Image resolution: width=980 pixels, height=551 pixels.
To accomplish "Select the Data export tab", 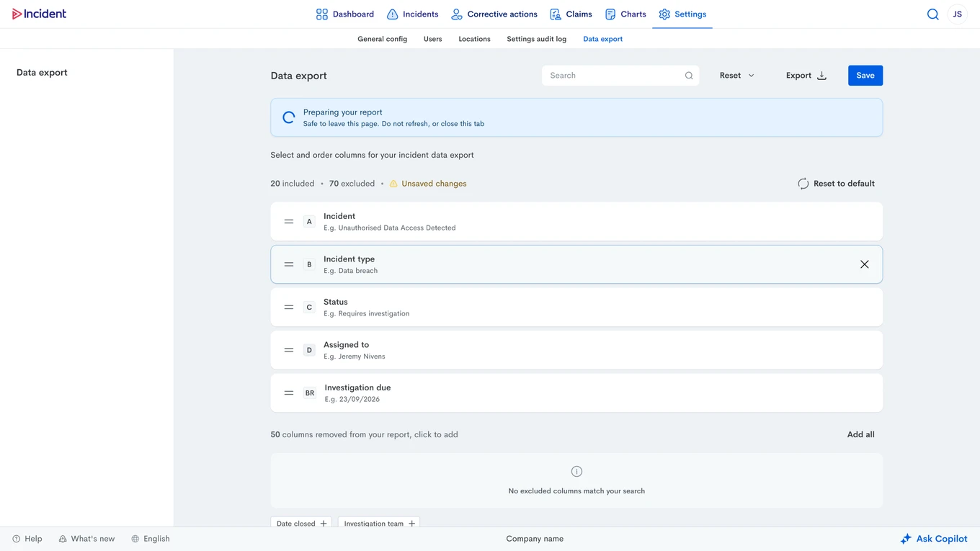I will tap(602, 39).
